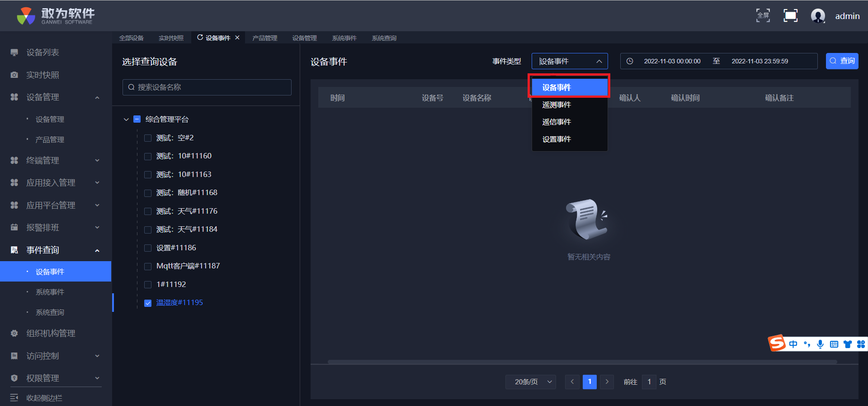
Task: Click the horizontal scrollbar under the table
Action: point(582,362)
